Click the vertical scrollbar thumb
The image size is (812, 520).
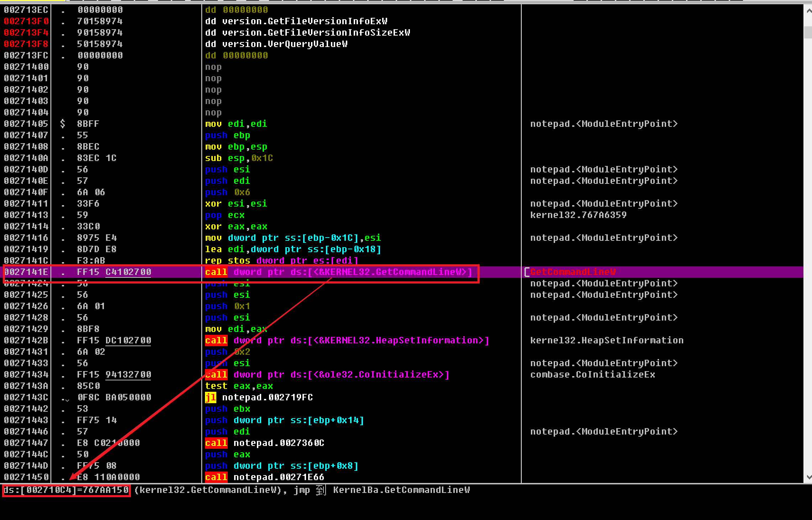808,32
